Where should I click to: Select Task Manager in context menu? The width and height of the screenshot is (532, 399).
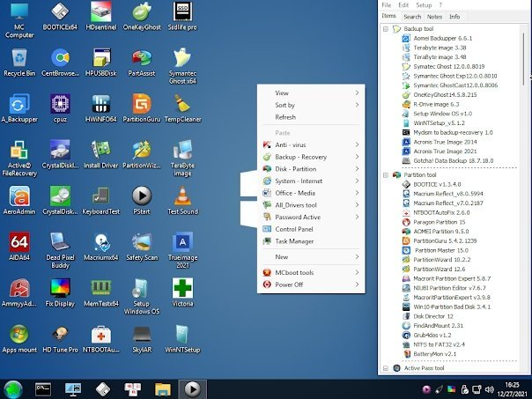pos(311,241)
